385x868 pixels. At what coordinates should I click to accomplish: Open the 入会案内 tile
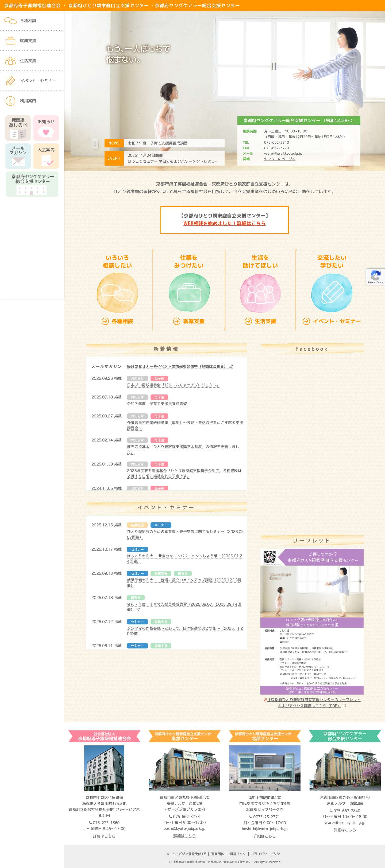pyautogui.click(x=46, y=156)
